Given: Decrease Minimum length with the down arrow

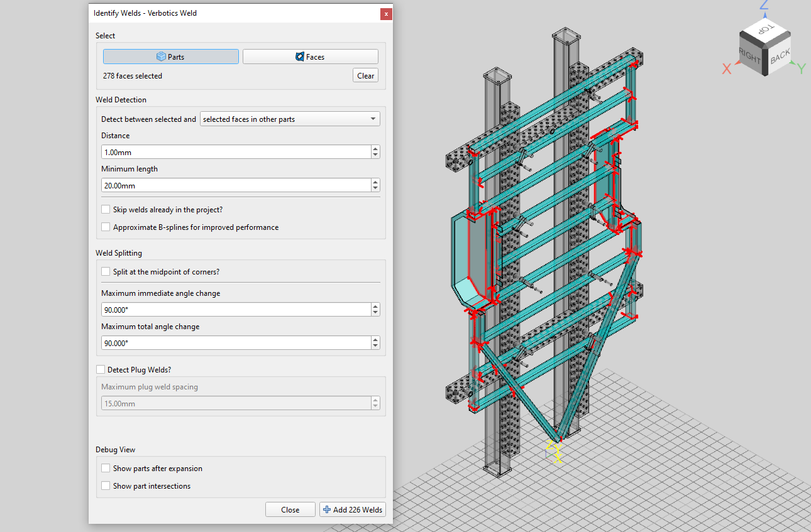Looking at the screenshot, I should [x=375, y=188].
